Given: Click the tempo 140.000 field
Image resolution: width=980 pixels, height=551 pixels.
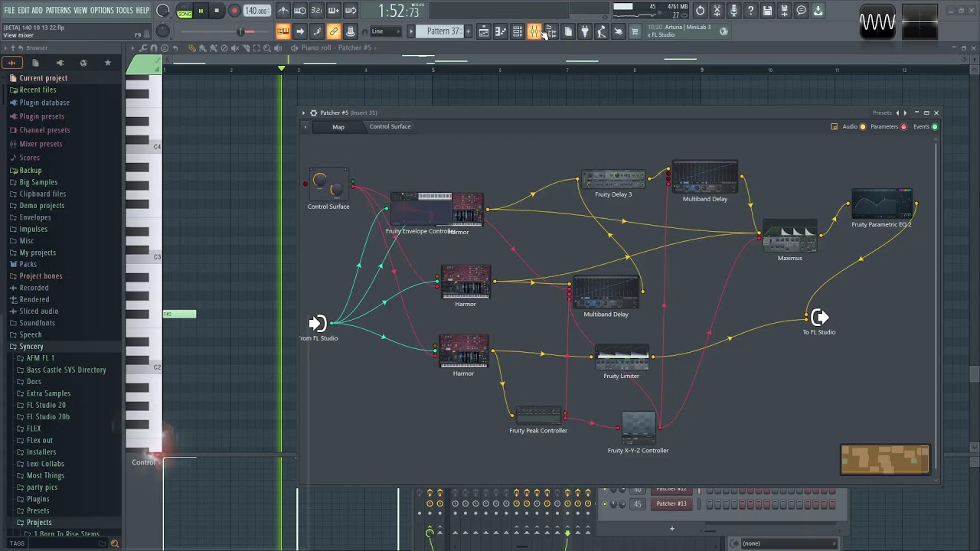Looking at the screenshot, I should click(256, 11).
